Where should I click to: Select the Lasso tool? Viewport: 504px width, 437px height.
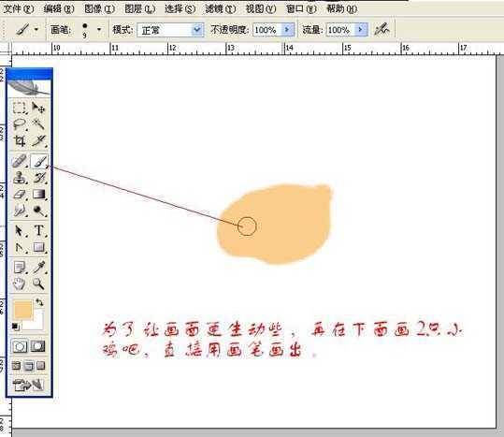pos(20,124)
